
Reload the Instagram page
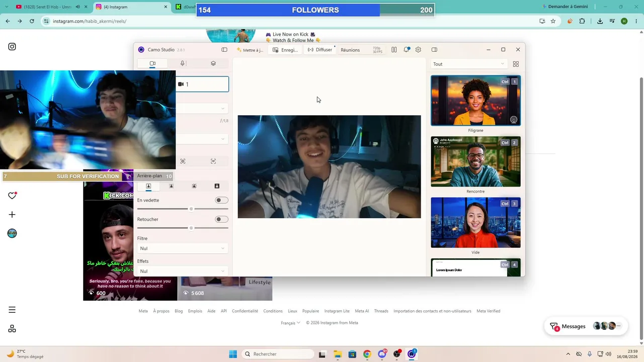click(32, 21)
